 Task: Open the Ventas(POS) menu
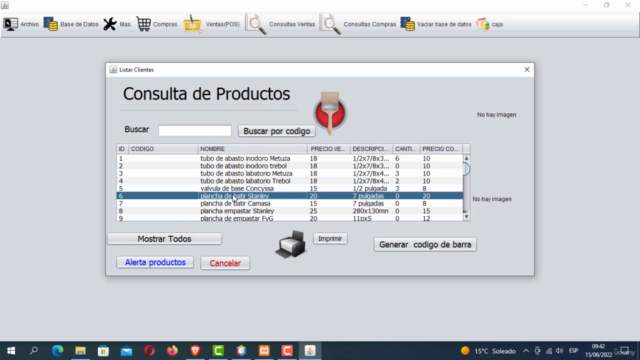[x=211, y=24]
